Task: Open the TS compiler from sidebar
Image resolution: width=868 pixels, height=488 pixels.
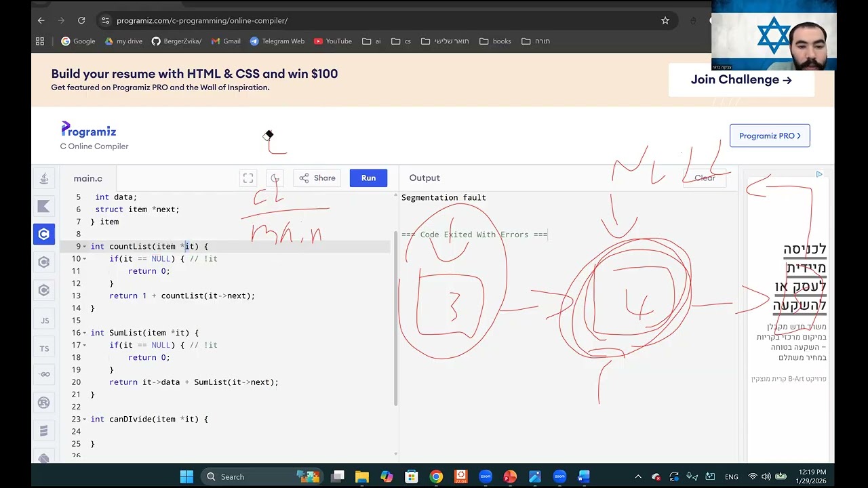Action: coord(44,348)
